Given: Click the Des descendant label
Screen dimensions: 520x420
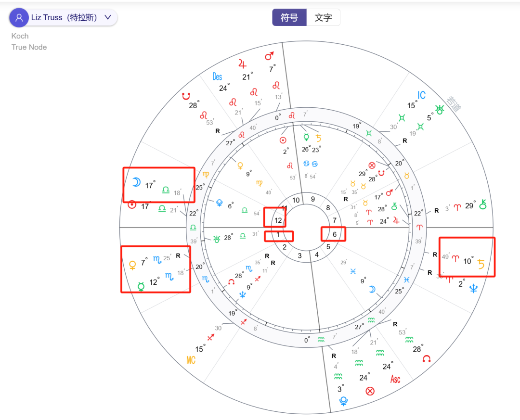Looking at the screenshot, I should (x=217, y=77).
